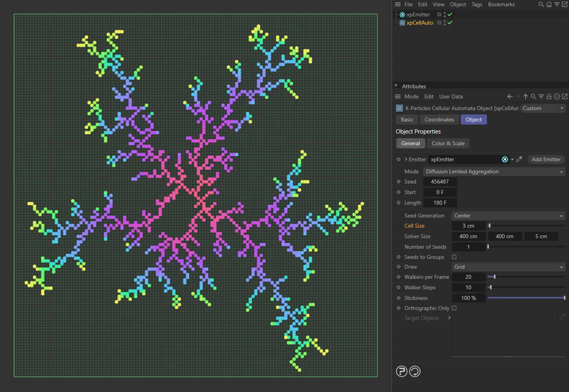Click the back arrow in Attributes panel
The height and width of the screenshot is (392, 569).
pyautogui.click(x=510, y=96)
